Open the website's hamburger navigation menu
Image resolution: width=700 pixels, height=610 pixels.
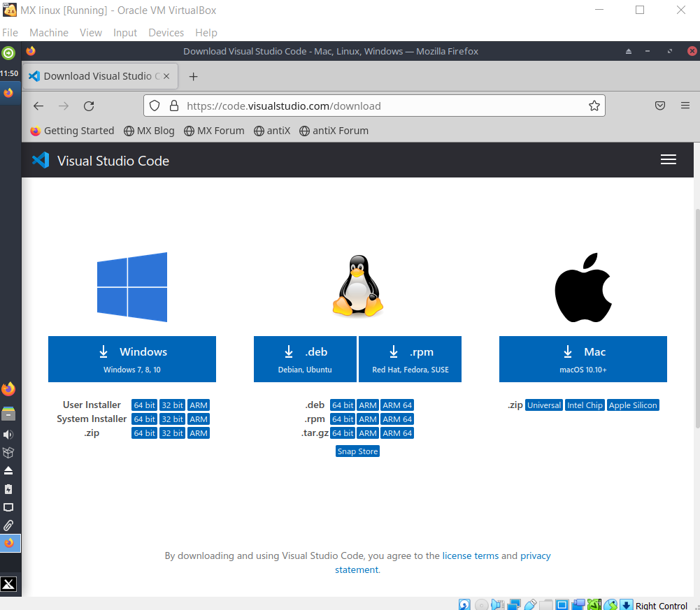[x=669, y=159]
